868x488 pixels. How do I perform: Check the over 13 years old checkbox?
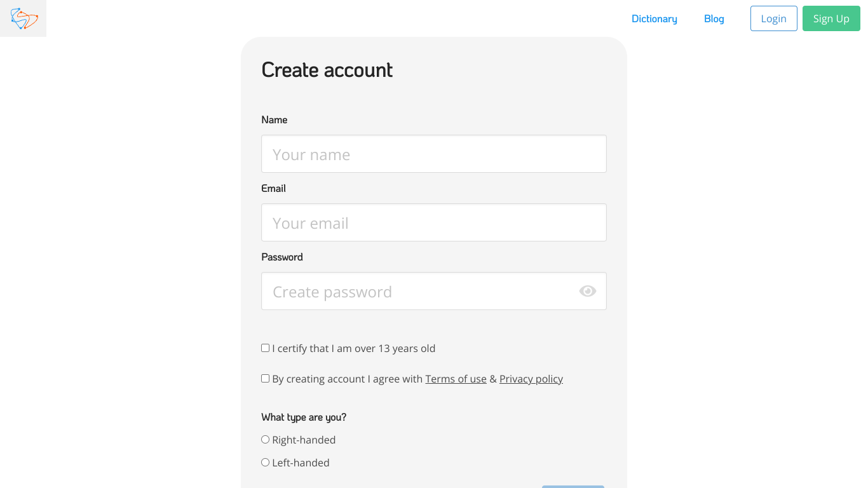click(266, 348)
